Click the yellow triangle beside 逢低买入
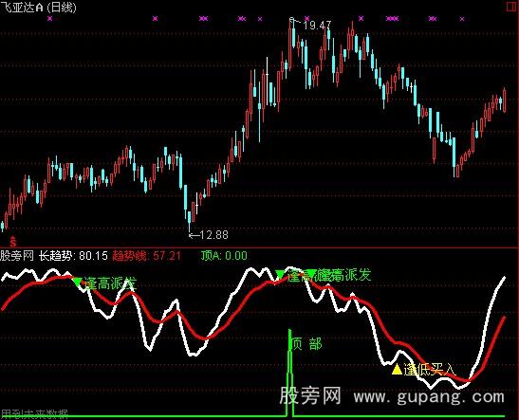Screen dimensions: 519x420 [397, 369]
